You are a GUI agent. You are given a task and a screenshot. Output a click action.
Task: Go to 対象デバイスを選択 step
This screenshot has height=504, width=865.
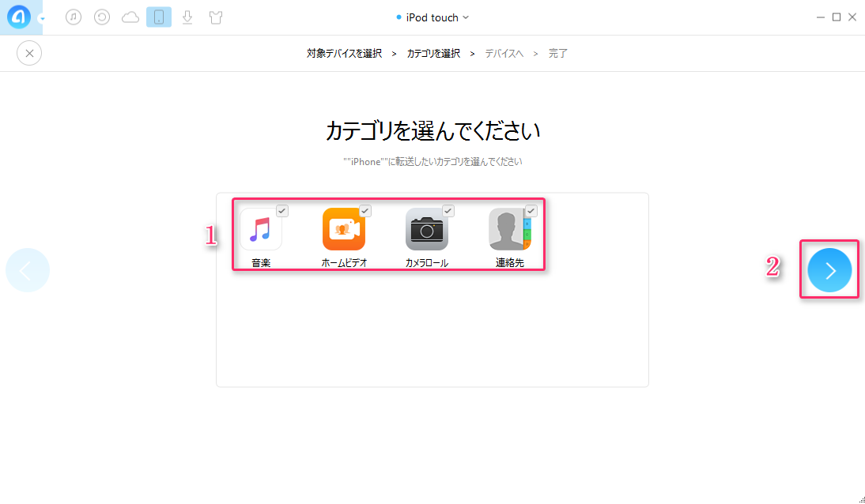344,54
